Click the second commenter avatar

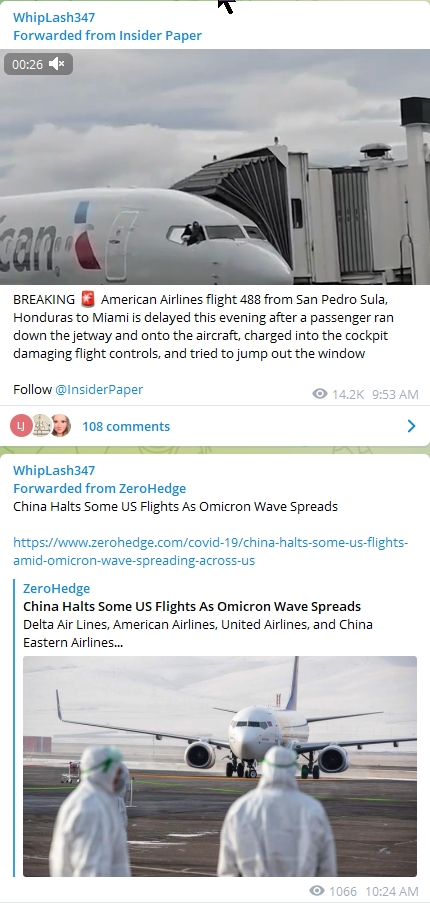pyautogui.click(x=41, y=426)
